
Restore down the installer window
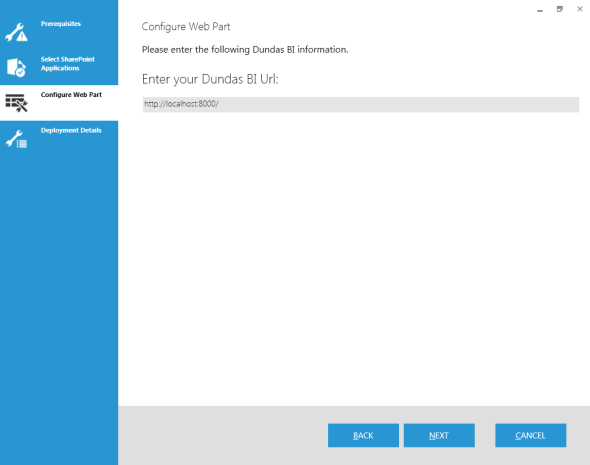pyautogui.click(x=560, y=9)
